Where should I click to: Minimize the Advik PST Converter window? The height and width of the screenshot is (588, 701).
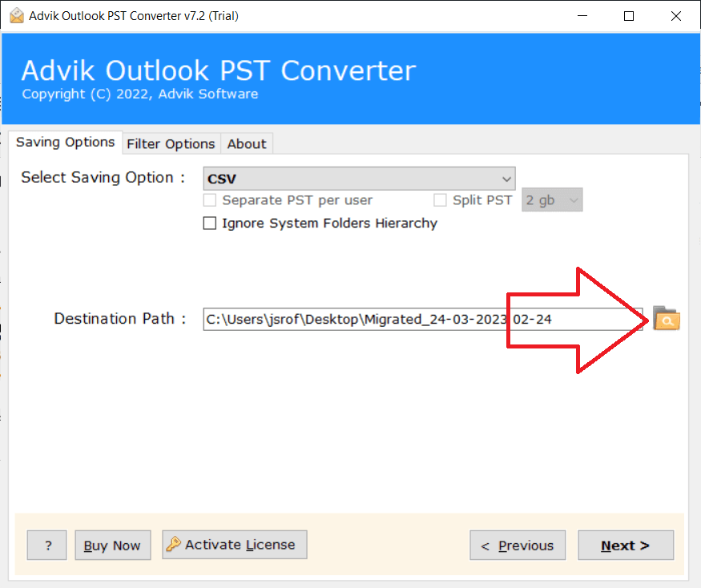coord(582,16)
